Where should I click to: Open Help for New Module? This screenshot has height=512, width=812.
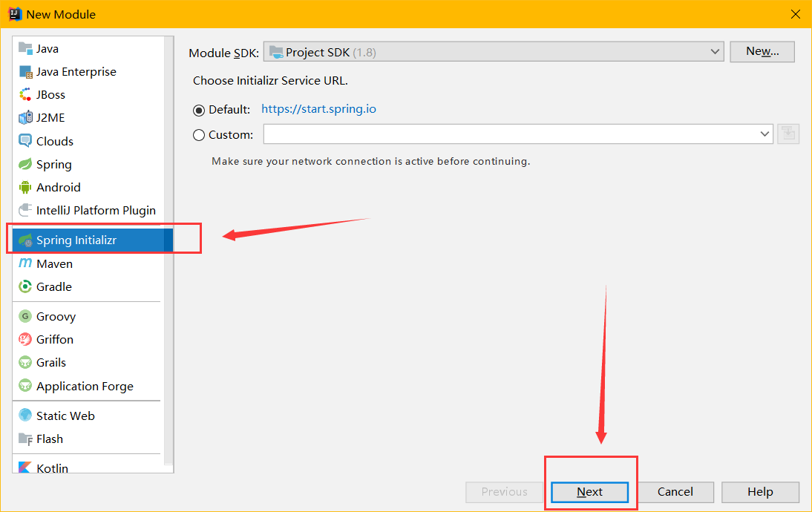[x=760, y=492]
